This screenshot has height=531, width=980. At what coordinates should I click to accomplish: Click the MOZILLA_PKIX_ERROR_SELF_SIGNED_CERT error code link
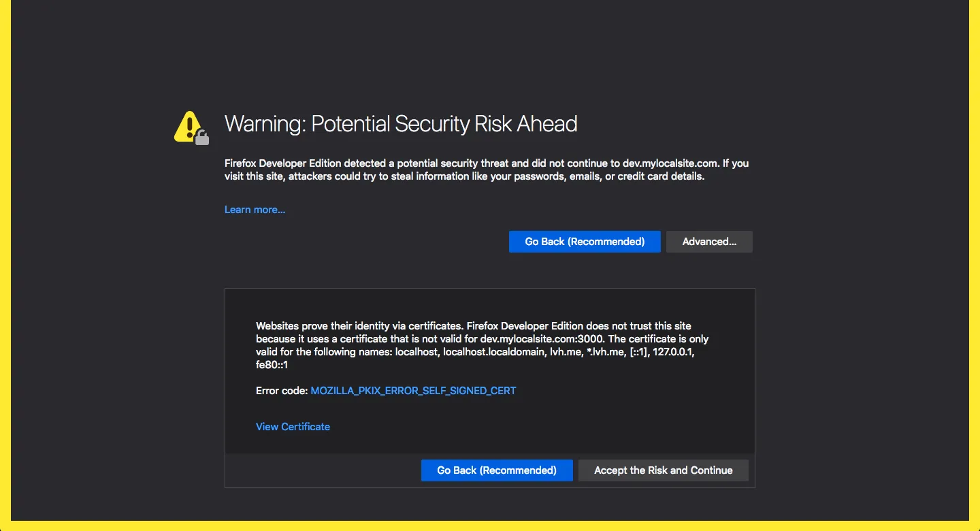pos(413,391)
